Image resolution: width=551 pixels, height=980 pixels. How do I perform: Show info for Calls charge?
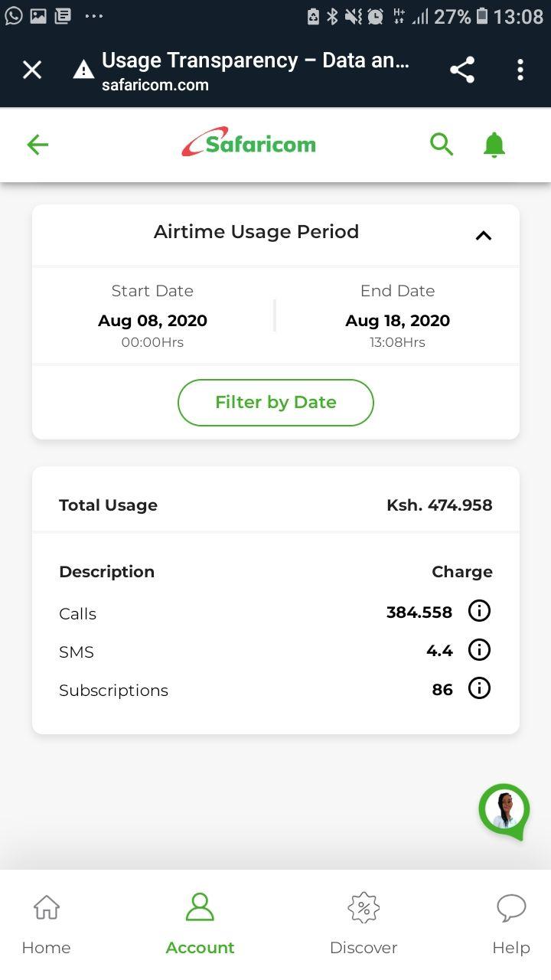pos(479,611)
